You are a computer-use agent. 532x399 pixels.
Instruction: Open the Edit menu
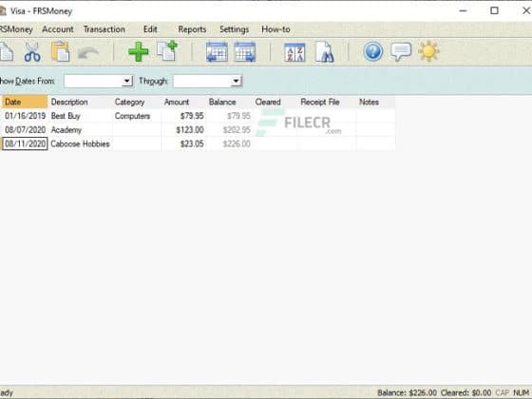tap(150, 29)
